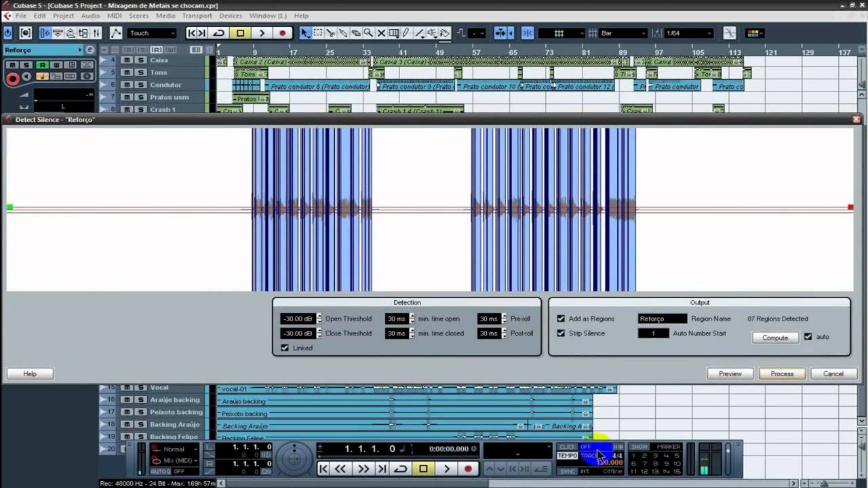Open the 1/64 quantize dropdown

(689, 33)
